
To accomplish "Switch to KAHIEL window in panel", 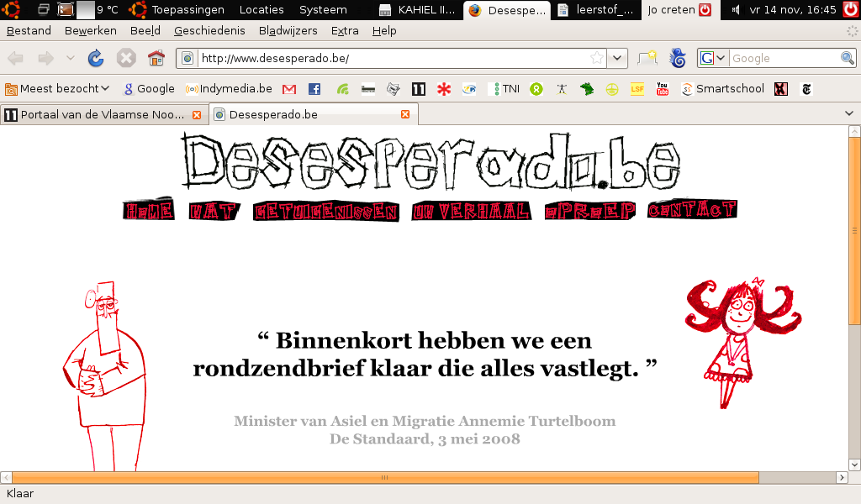I will pyautogui.click(x=418, y=9).
